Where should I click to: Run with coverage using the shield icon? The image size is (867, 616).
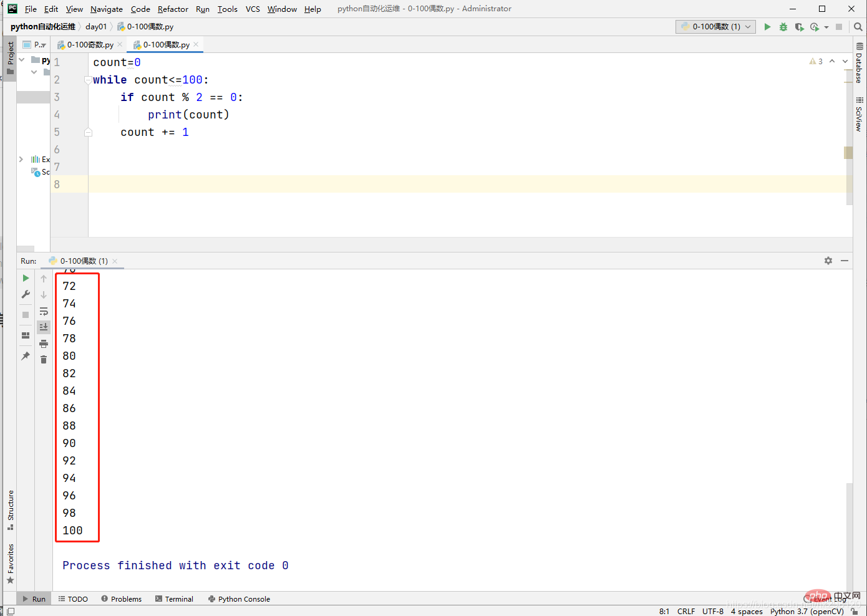(x=799, y=27)
